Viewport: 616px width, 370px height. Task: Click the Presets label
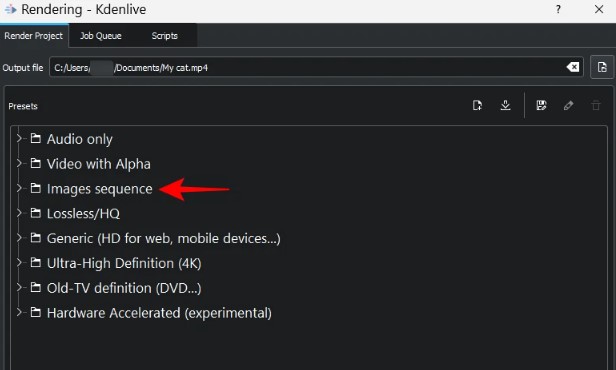(x=23, y=106)
